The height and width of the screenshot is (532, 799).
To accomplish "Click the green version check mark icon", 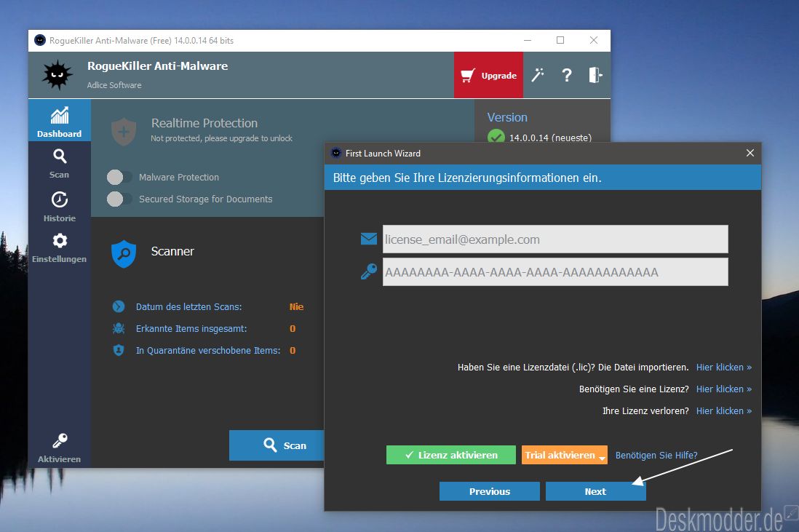I will 496,137.
